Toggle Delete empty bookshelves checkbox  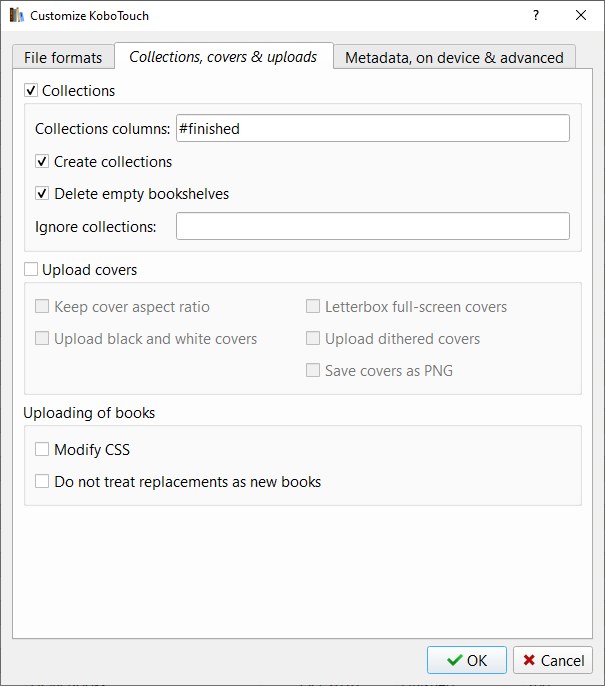click(x=42, y=194)
